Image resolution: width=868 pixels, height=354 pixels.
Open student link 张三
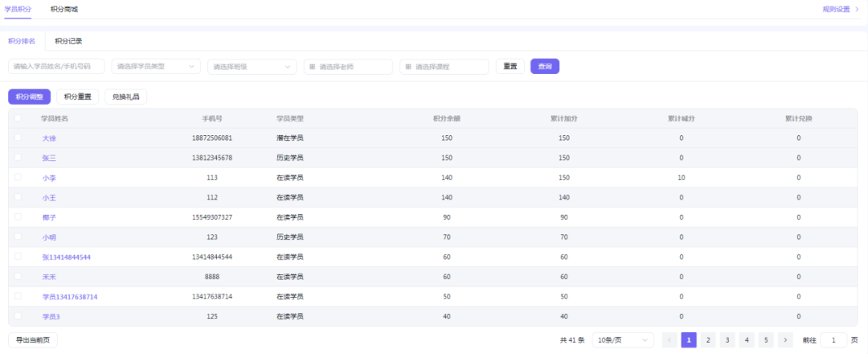click(49, 158)
